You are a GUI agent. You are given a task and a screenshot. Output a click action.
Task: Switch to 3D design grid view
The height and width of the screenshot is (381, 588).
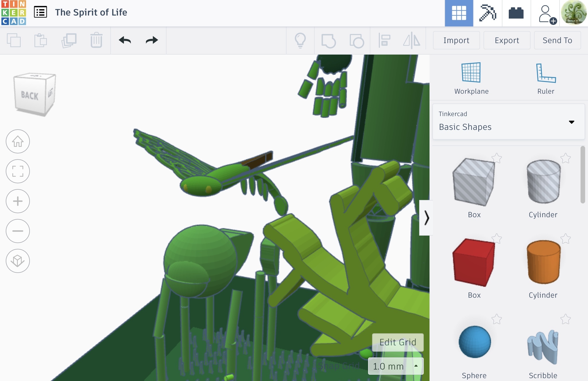[459, 13]
